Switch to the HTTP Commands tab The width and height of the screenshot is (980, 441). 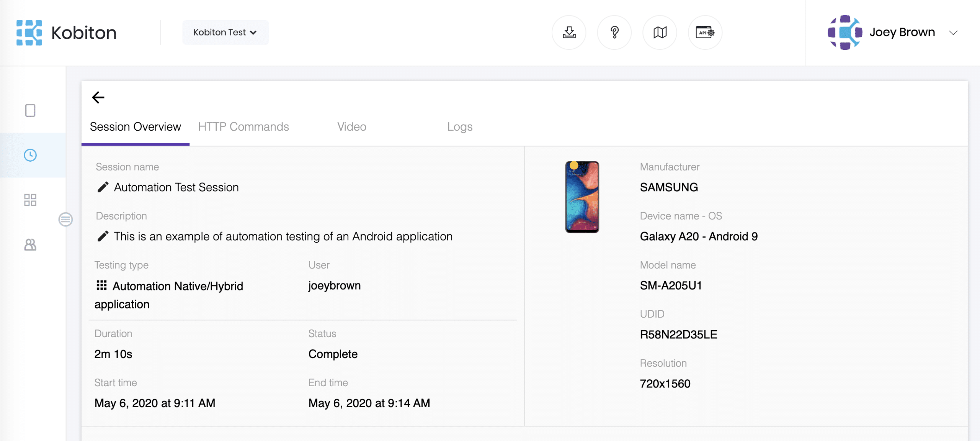[x=243, y=127]
